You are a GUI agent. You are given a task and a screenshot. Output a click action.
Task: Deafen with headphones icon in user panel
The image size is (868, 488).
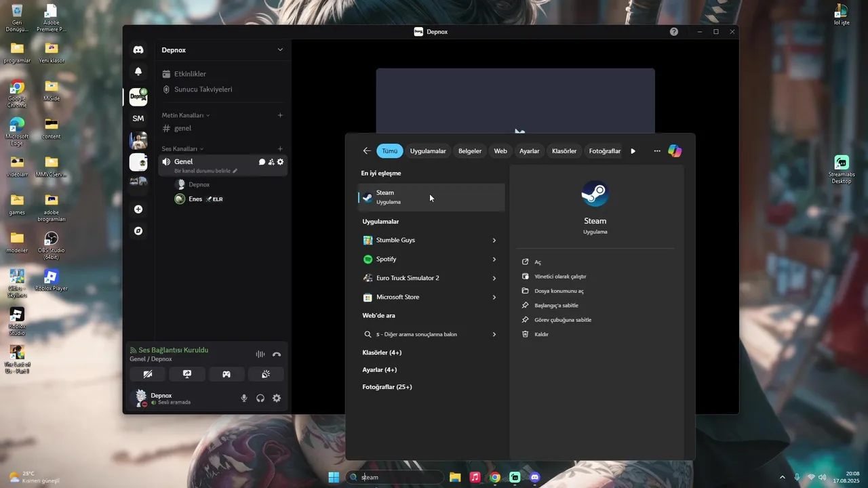point(260,399)
